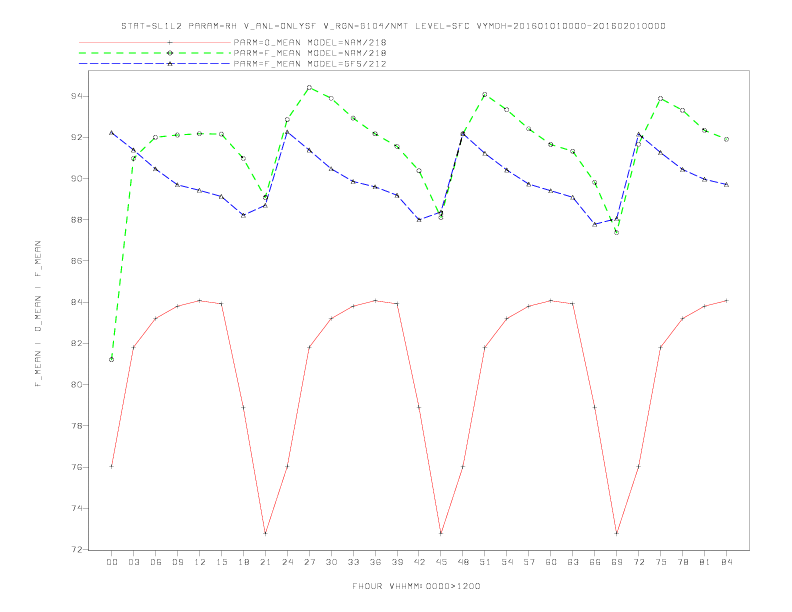The image size is (792, 612).
Task: Click x-axis tick label 81
Action: point(705,562)
